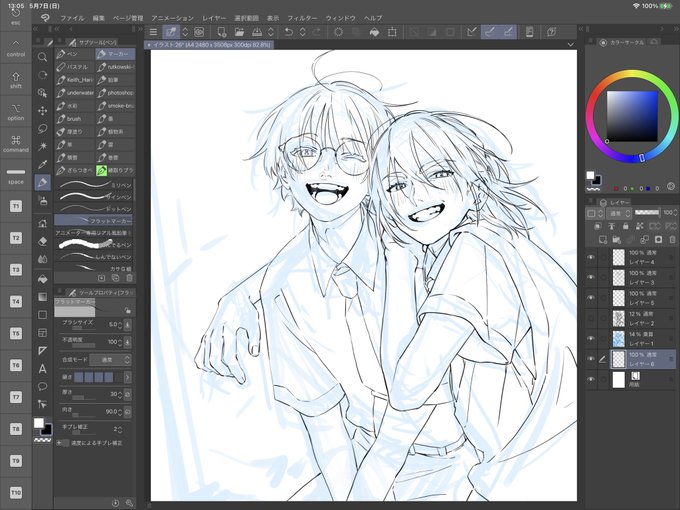Select the Move layer tool
Image resolution: width=680 pixels, height=510 pixels.
tap(42, 111)
